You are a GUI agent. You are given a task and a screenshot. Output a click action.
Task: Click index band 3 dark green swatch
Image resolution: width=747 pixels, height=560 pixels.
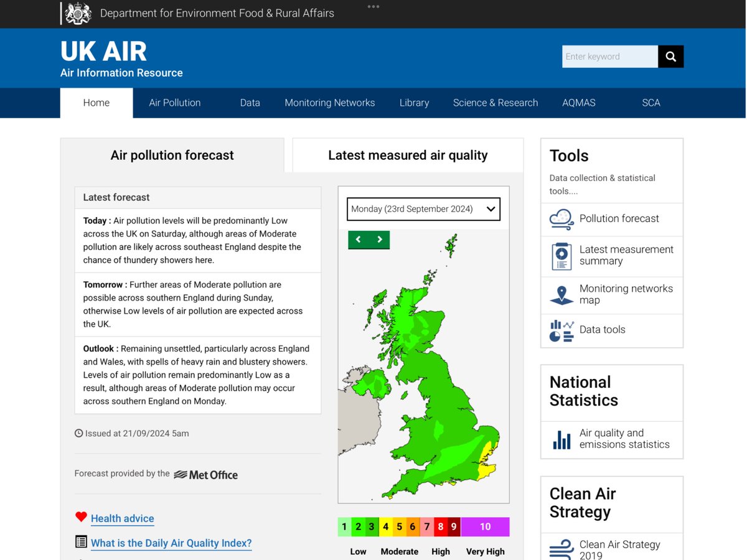(x=372, y=527)
